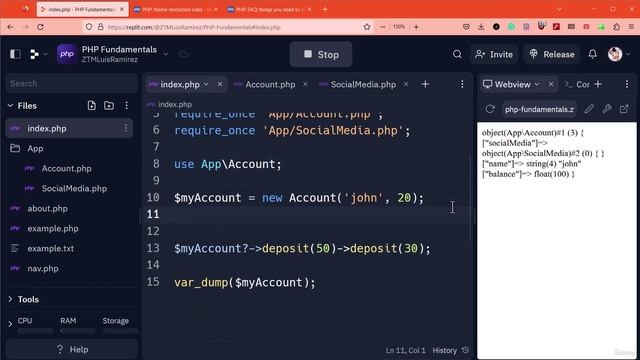
Task: Bookmark this page star icon
Action: click(367, 27)
